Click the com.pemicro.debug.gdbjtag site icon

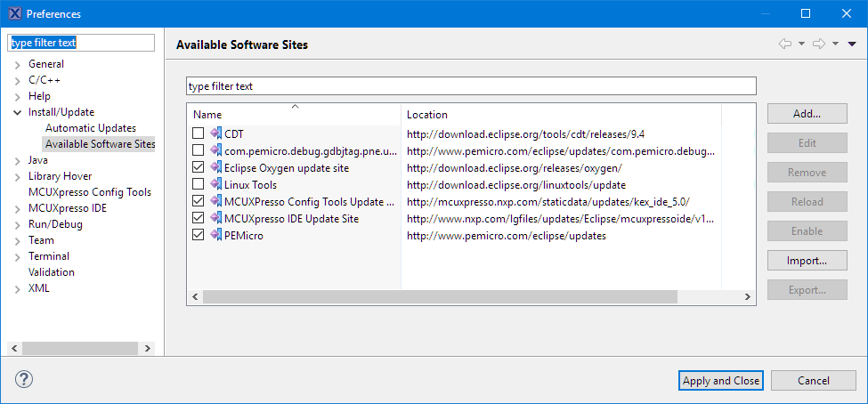pyautogui.click(x=215, y=150)
